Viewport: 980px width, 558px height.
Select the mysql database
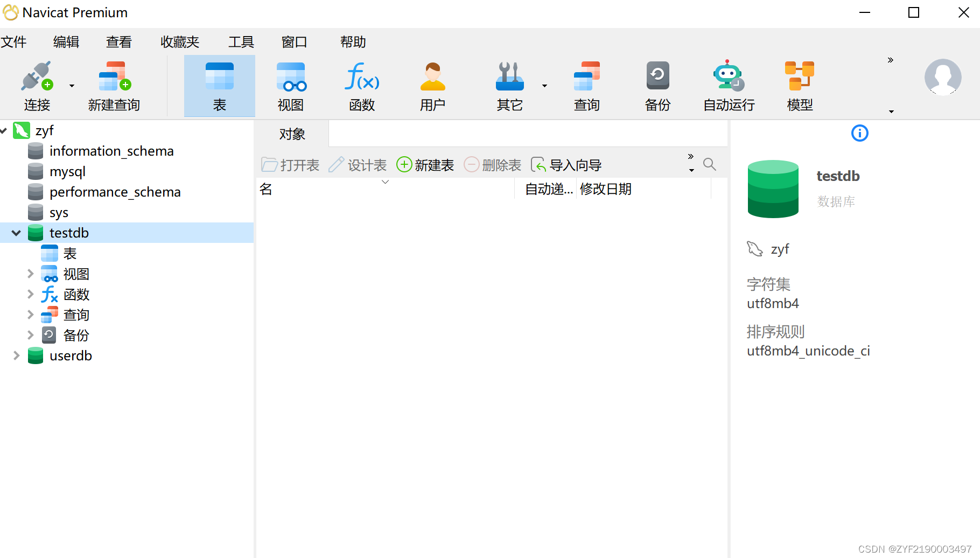point(67,172)
